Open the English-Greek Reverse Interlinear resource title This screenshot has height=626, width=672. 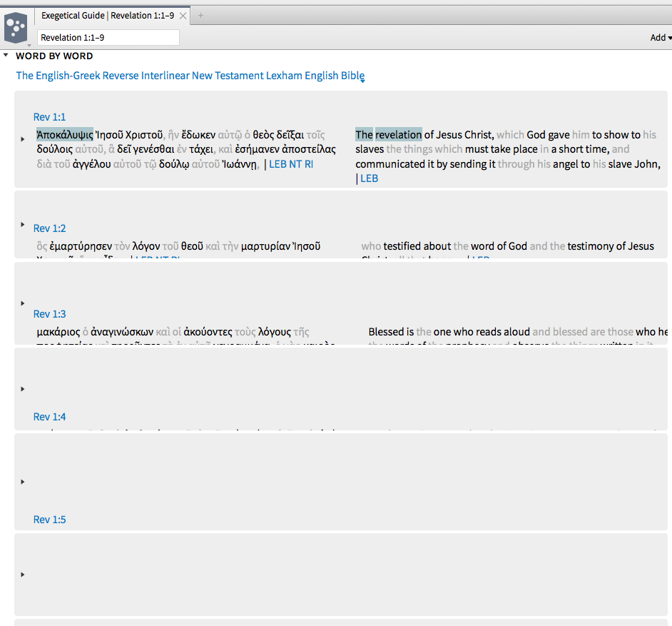pos(190,75)
